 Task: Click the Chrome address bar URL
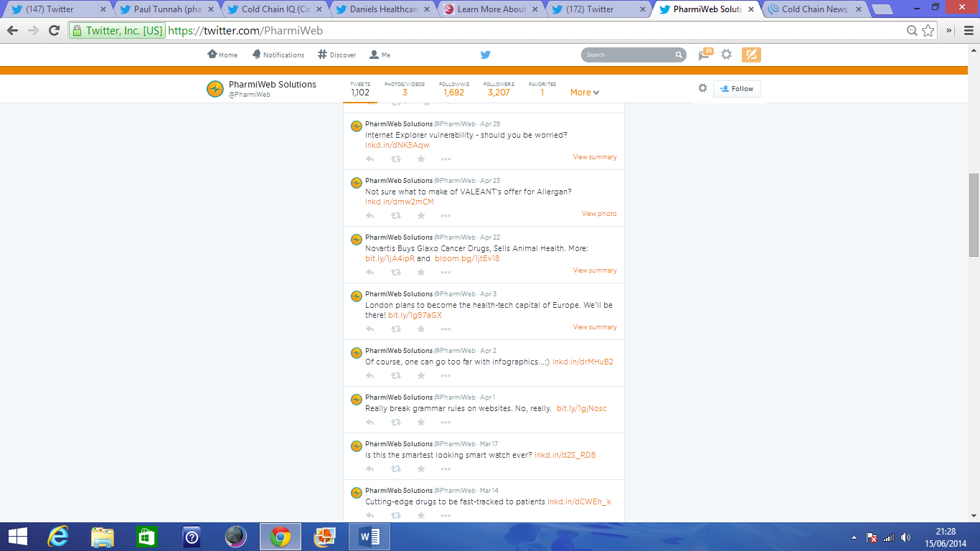245,31
